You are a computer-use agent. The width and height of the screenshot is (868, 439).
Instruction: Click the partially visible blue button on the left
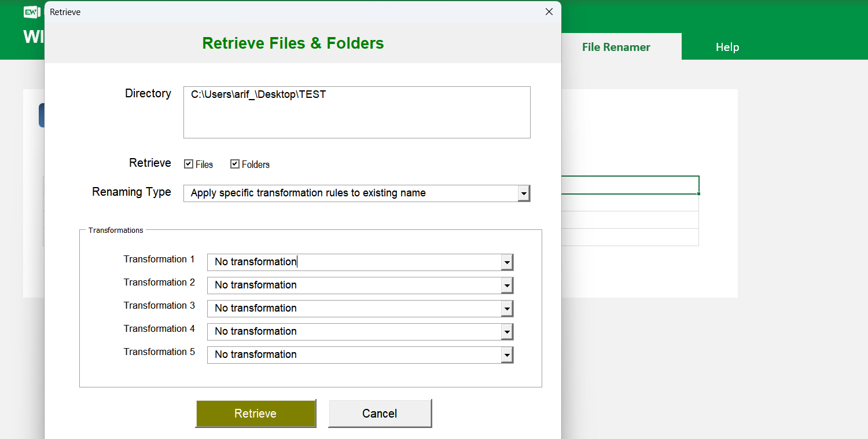(x=41, y=115)
